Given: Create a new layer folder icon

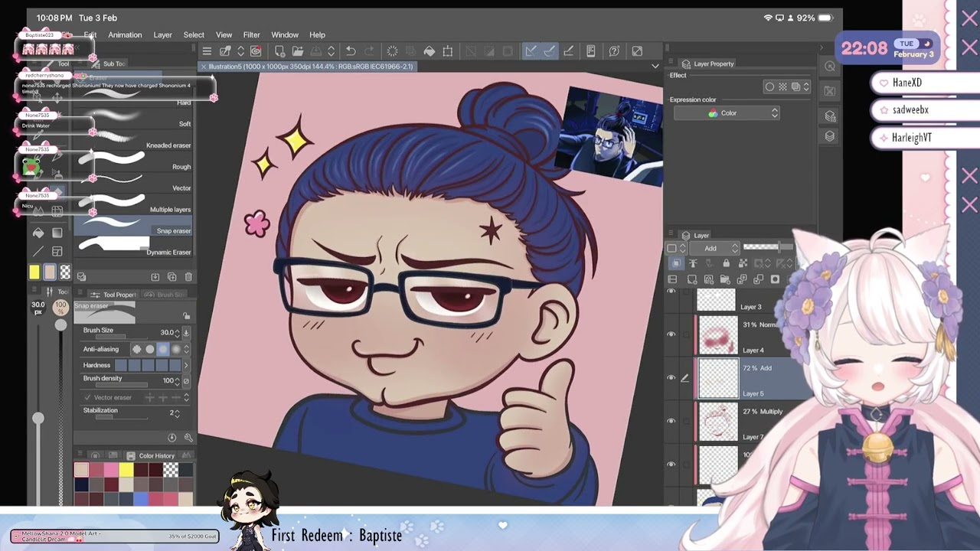Looking at the screenshot, I should tap(725, 279).
